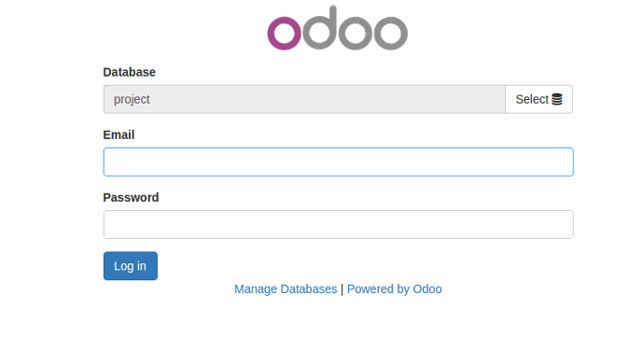
Task: Open the Manage Databases link
Action: [286, 289]
